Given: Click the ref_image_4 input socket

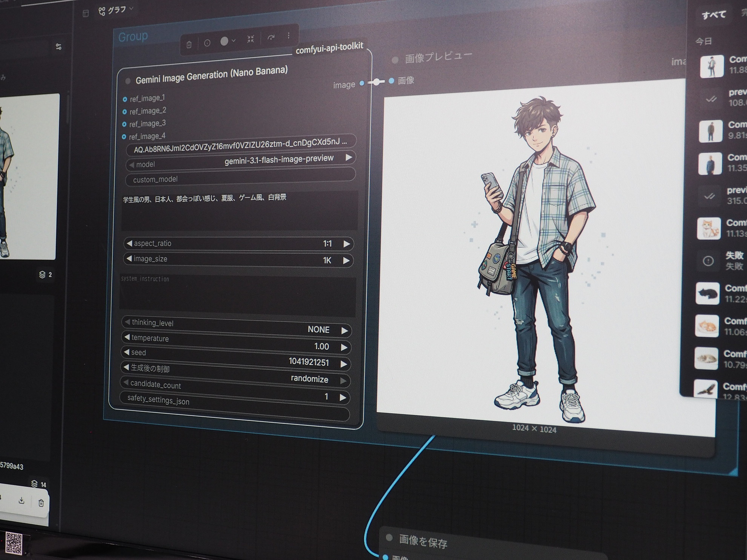Looking at the screenshot, I should (124, 137).
